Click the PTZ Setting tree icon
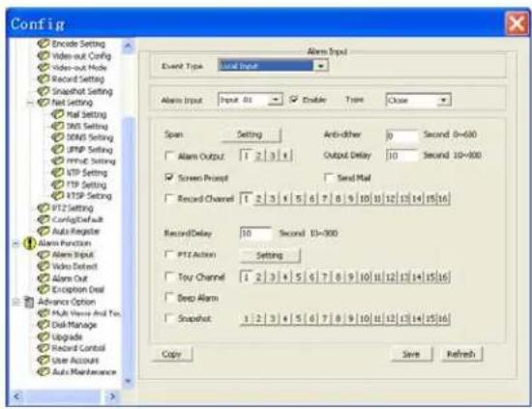 pyautogui.click(x=44, y=208)
